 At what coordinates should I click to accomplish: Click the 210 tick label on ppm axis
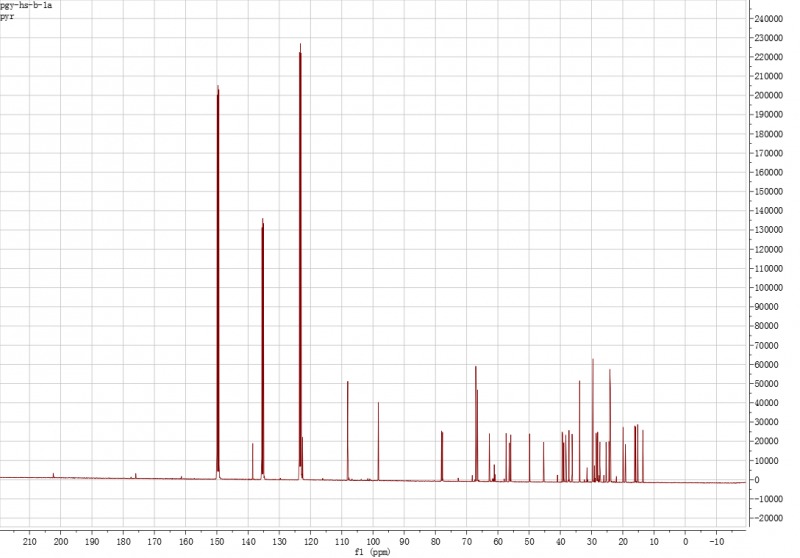coord(30,542)
